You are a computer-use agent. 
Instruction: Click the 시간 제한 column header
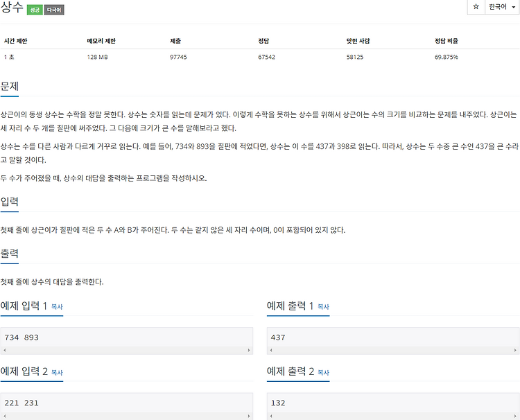(x=15, y=41)
